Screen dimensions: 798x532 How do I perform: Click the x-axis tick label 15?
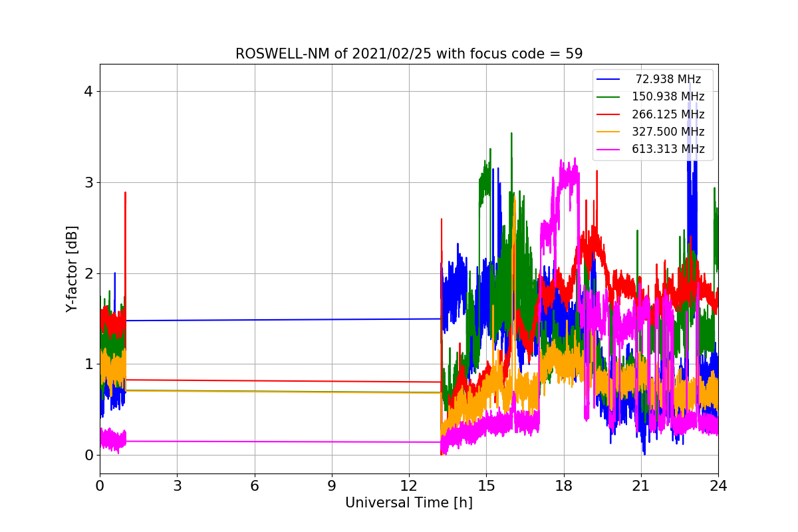[x=486, y=486]
